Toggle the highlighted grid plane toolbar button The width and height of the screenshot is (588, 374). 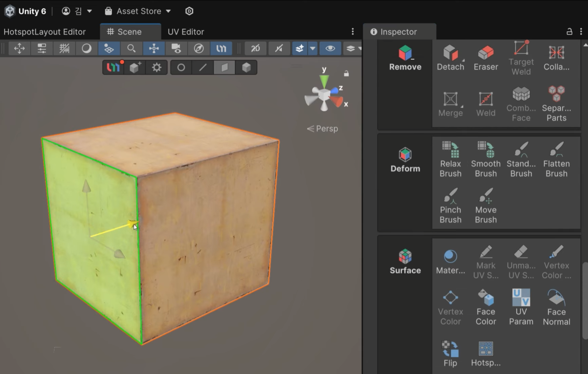click(x=109, y=48)
